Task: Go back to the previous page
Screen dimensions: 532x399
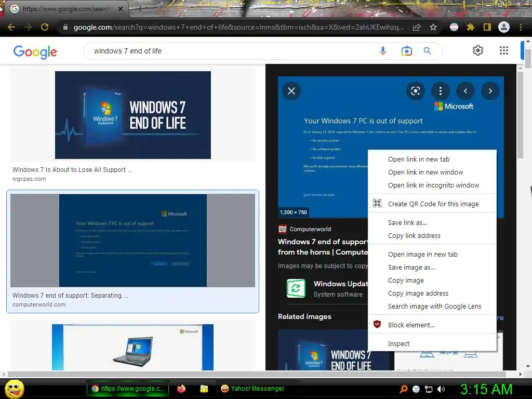Action: point(11,27)
